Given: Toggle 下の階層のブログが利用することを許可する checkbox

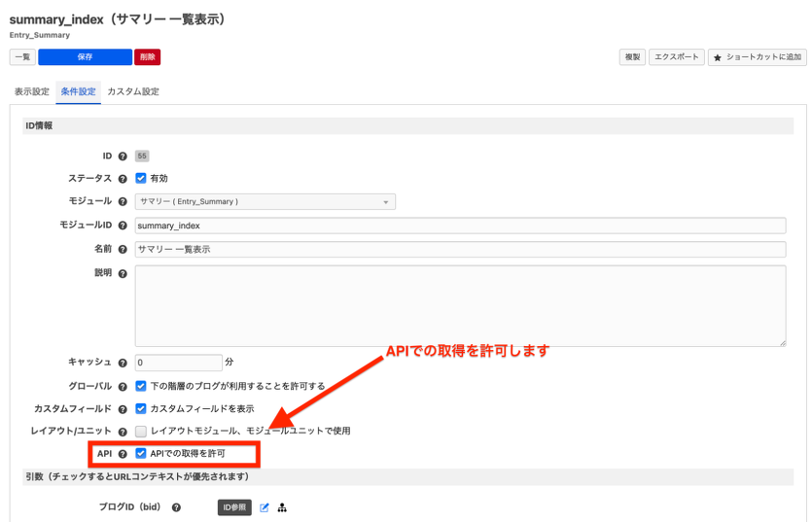Looking at the screenshot, I should [141, 386].
